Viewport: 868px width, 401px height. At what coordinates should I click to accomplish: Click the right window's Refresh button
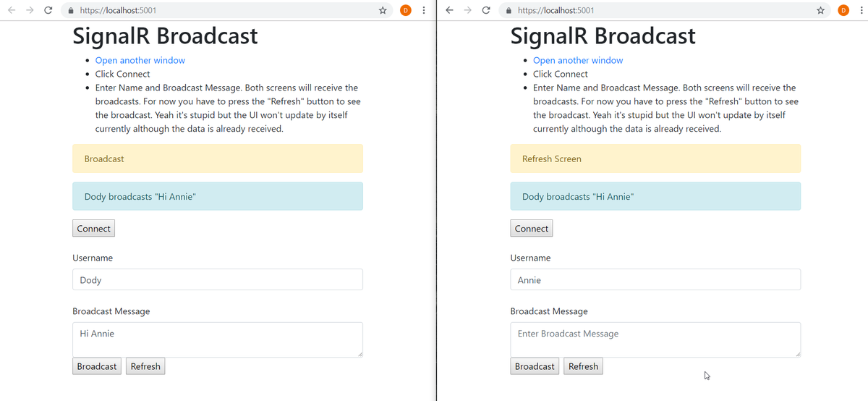(583, 366)
